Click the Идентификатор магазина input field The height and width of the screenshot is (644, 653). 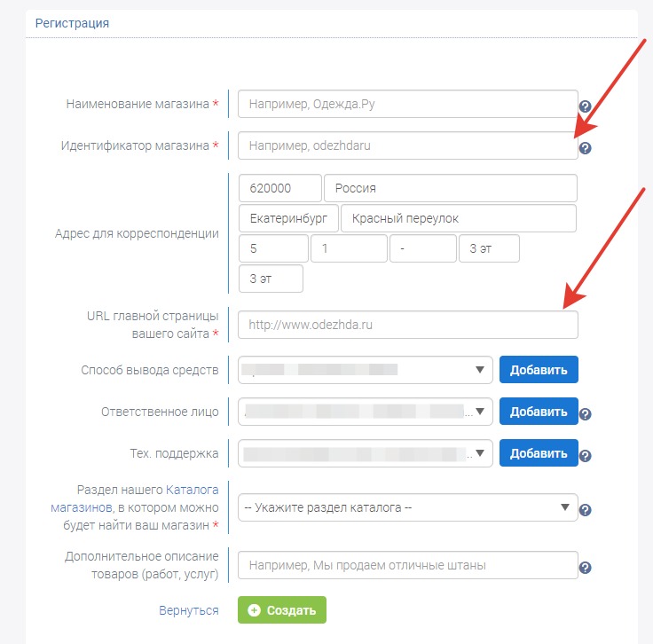click(408, 145)
